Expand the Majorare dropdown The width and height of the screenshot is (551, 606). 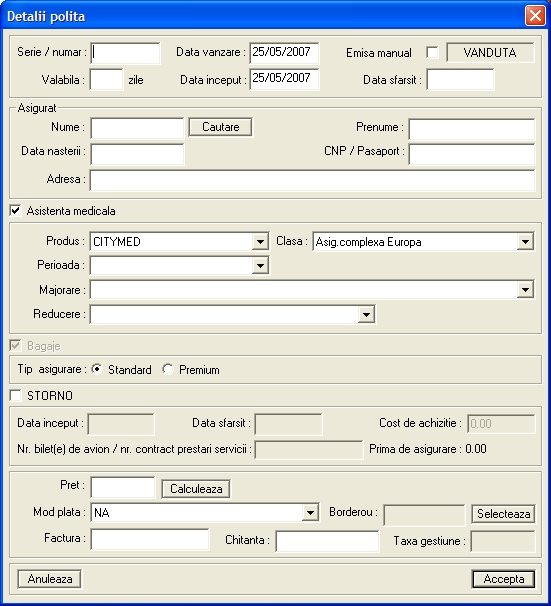point(525,290)
